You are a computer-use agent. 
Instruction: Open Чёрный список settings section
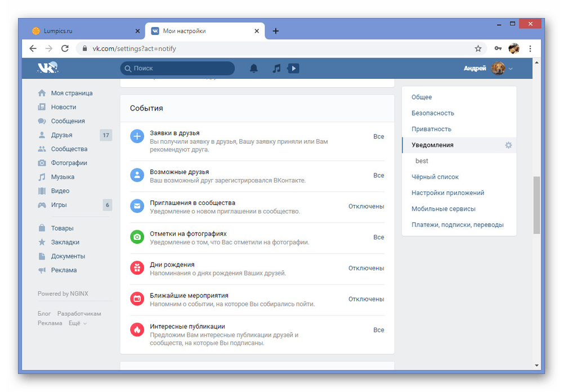point(435,177)
